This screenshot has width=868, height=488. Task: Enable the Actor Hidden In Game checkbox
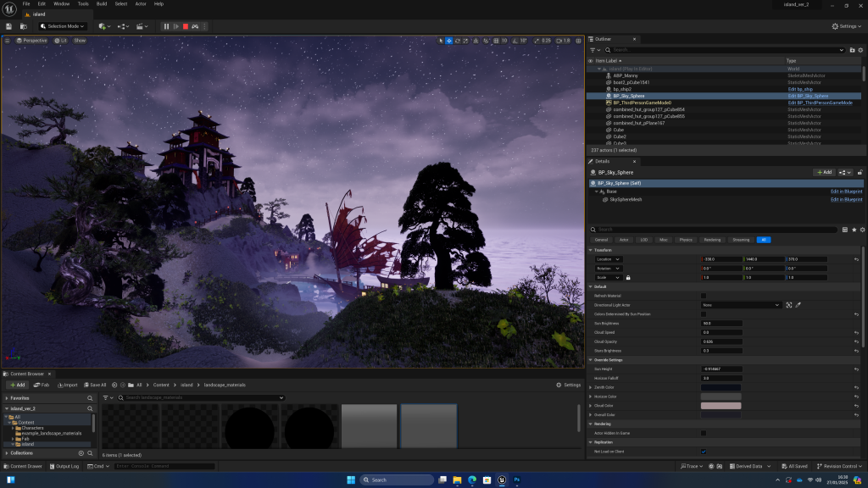tap(704, 433)
